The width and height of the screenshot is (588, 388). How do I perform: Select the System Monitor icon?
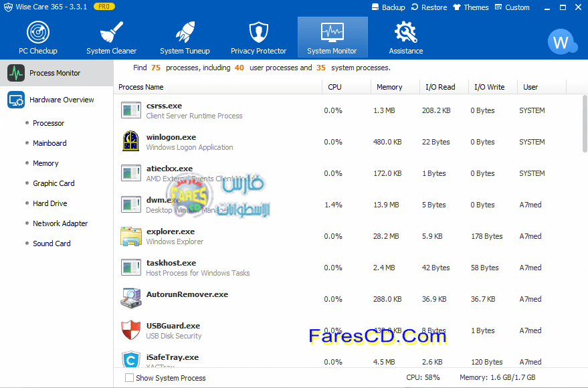pos(332,32)
